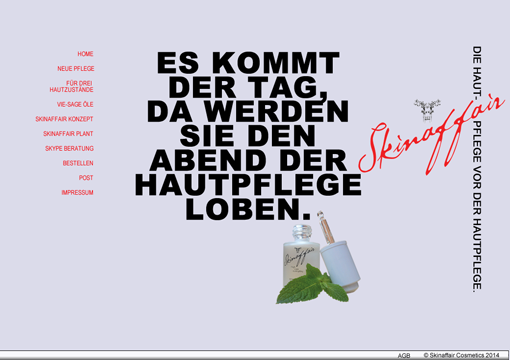Screen dimensions: 510x360
Task: Click the headline word HAUTPFLEGE
Action: [x=248, y=185]
